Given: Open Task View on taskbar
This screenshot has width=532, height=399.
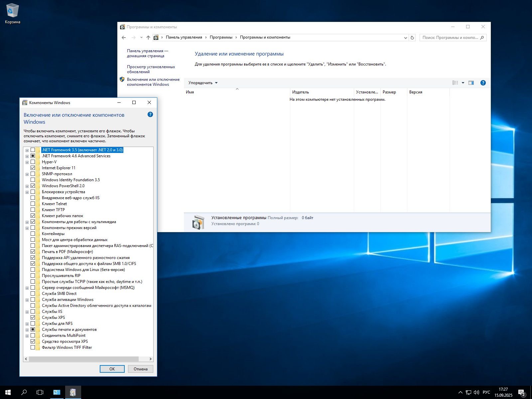Looking at the screenshot, I should click(40, 392).
